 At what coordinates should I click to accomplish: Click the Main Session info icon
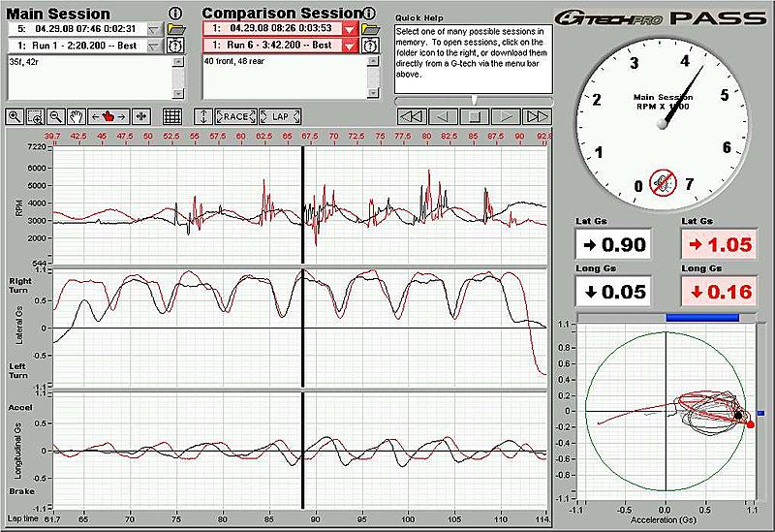[x=175, y=14]
